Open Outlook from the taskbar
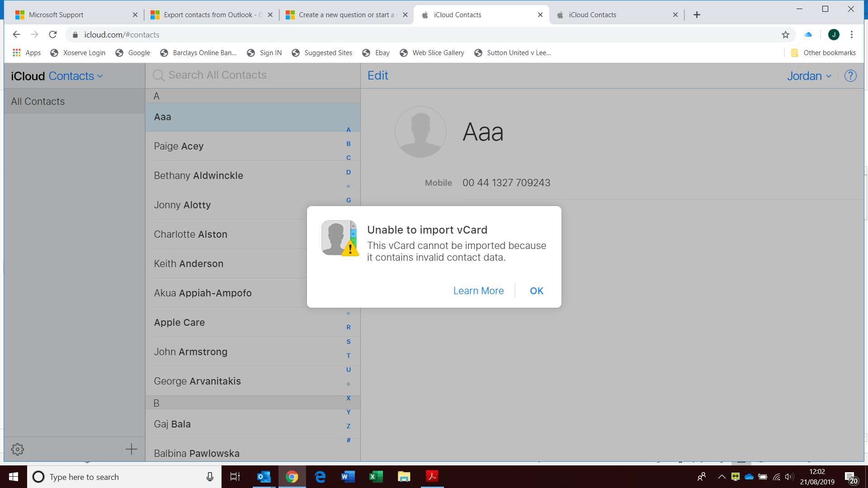868x488 pixels. tap(264, 477)
